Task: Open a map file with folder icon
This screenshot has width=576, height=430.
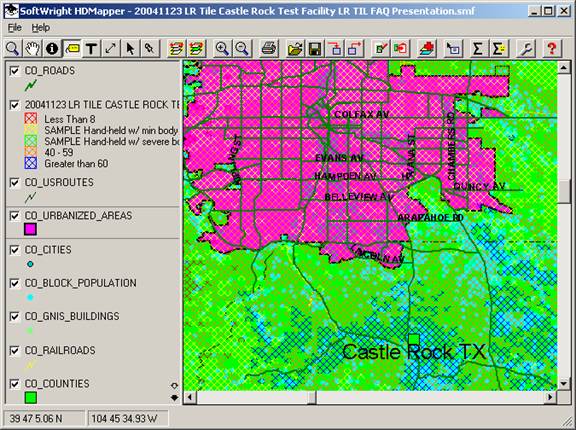Action: (295, 48)
